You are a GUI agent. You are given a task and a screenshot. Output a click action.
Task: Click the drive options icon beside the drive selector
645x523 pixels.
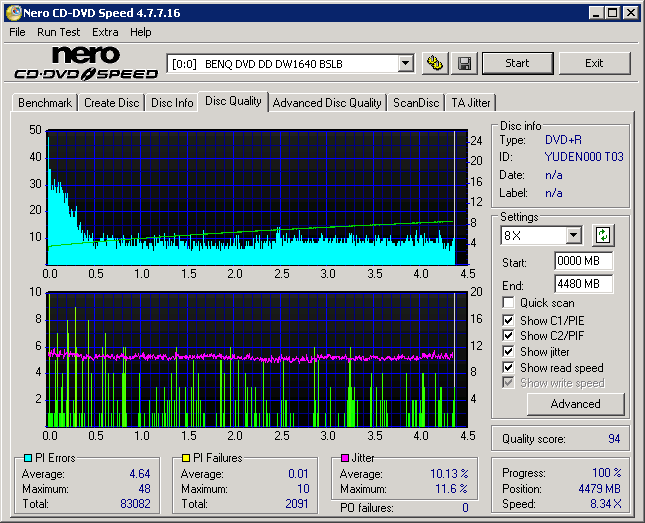click(434, 63)
